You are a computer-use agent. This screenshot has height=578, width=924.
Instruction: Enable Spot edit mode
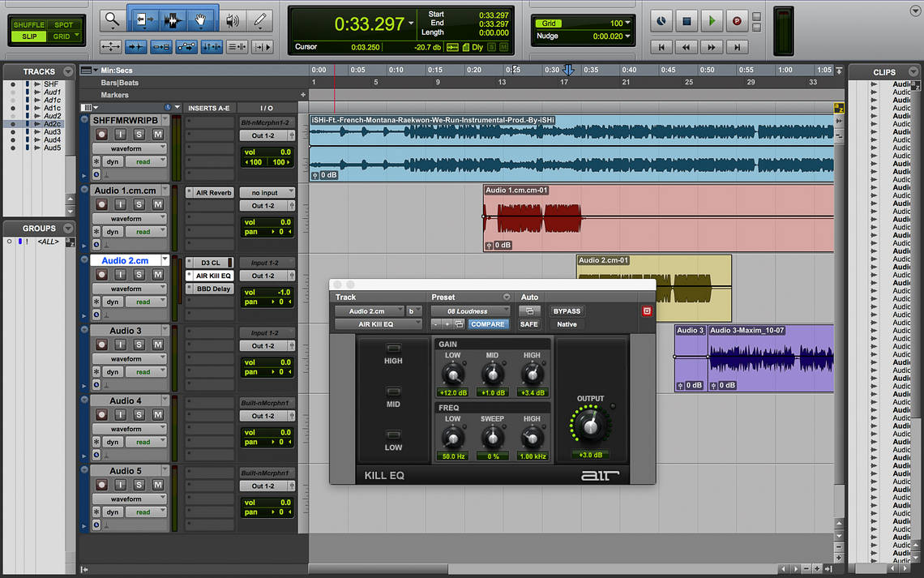coord(64,25)
